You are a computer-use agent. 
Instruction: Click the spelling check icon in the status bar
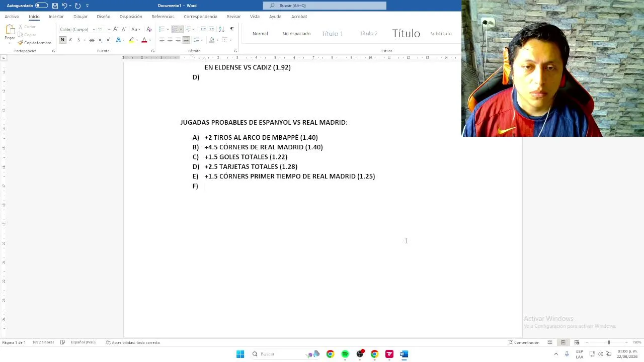[x=62, y=342]
